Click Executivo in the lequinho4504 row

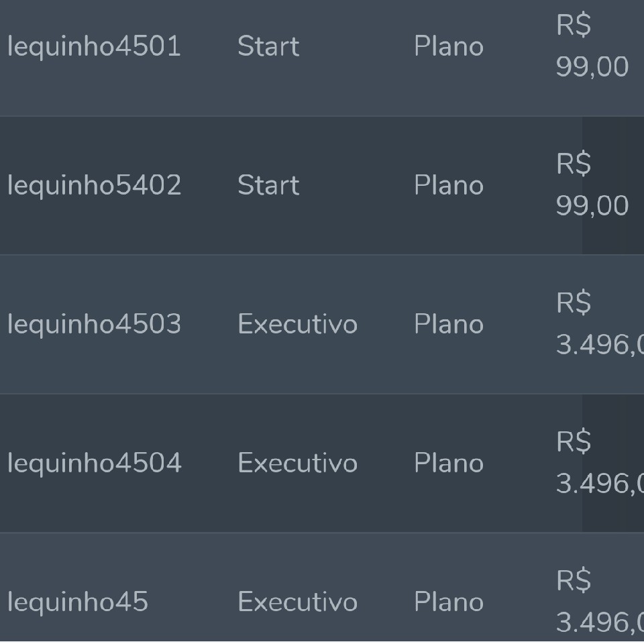pos(297,463)
